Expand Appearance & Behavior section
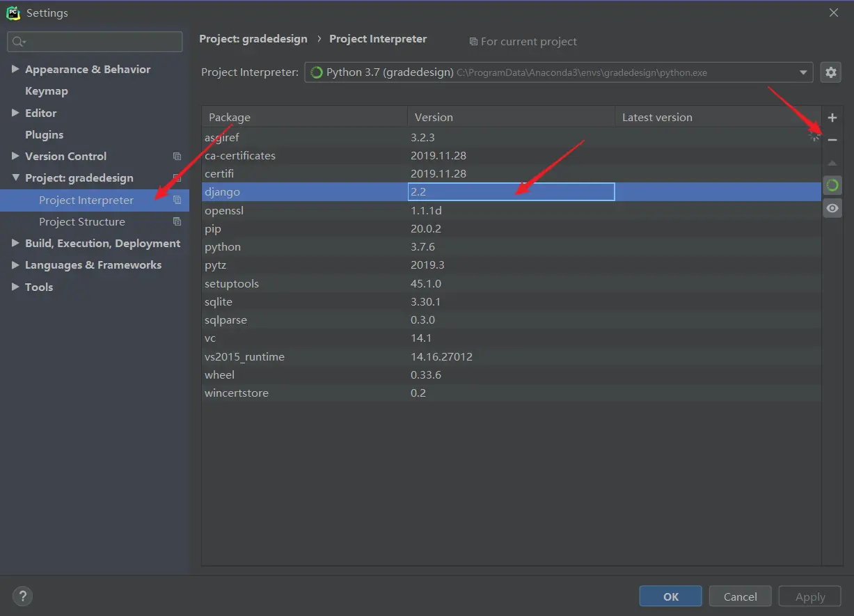The width and height of the screenshot is (854, 616). tap(15, 69)
